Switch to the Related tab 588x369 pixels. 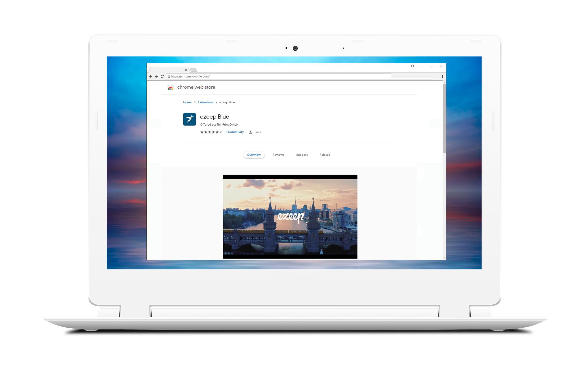(x=325, y=155)
